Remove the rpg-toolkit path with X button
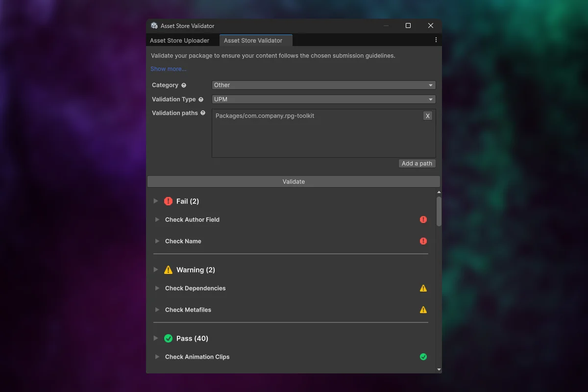The height and width of the screenshot is (392, 588). 428,116
